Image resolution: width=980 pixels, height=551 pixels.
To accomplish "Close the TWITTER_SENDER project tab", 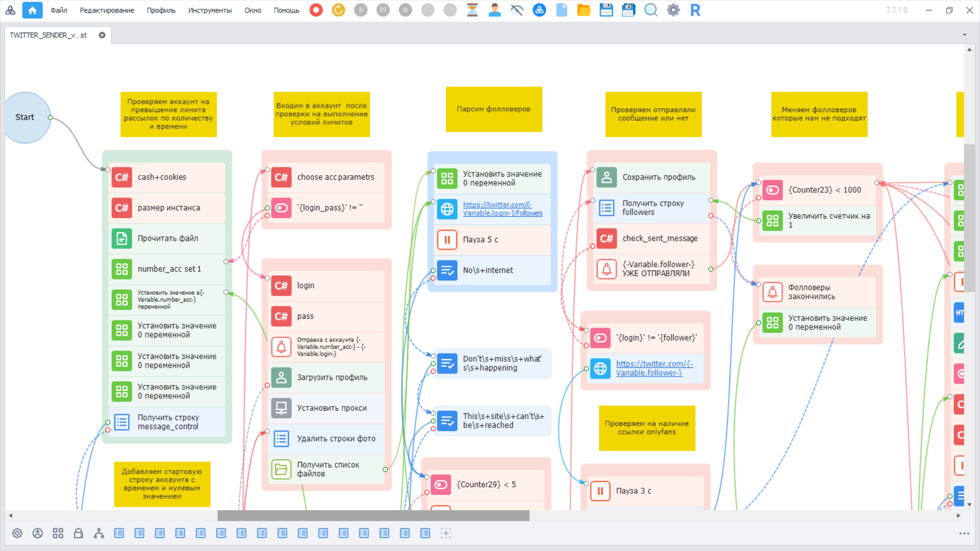I will pyautogui.click(x=102, y=35).
